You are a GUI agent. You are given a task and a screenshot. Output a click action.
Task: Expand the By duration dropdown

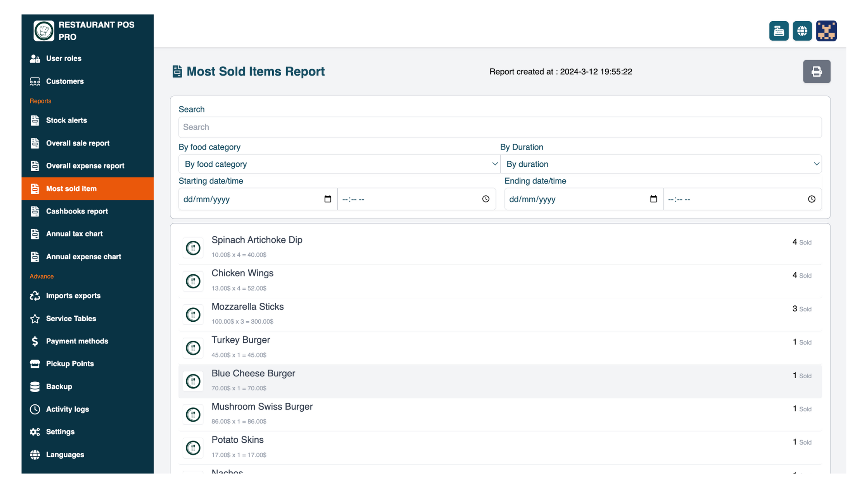(660, 164)
